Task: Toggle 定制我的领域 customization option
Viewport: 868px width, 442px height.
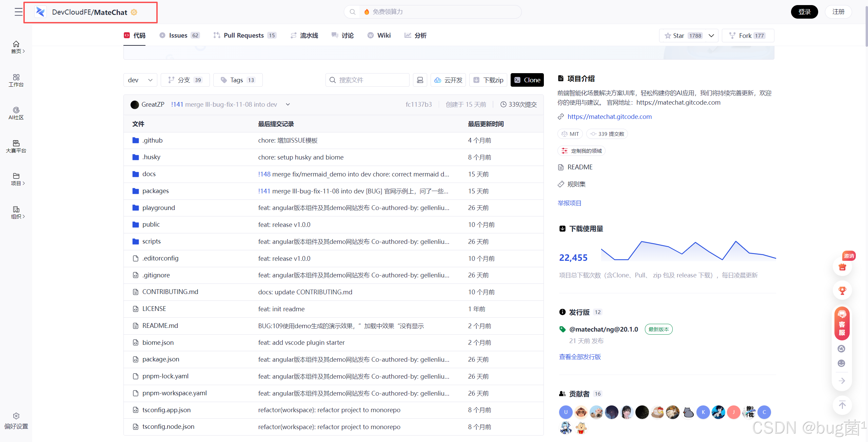Action: click(x=581, y=151)
